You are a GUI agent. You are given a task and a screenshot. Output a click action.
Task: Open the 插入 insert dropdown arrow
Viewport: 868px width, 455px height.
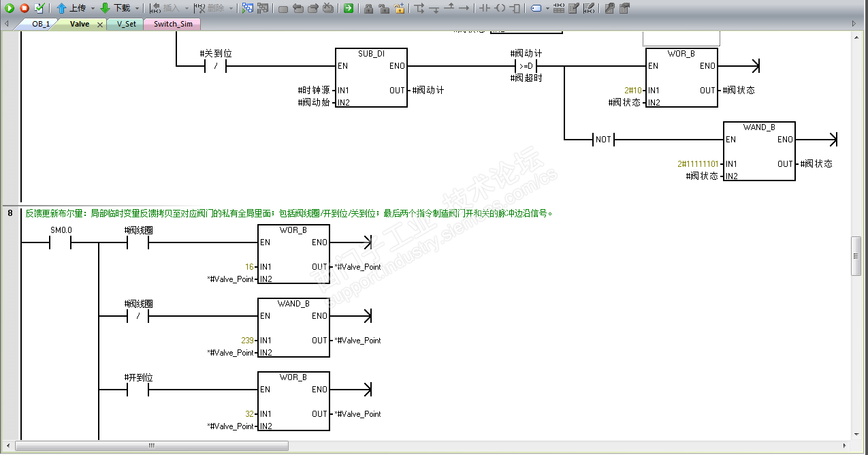click(187, 8)
